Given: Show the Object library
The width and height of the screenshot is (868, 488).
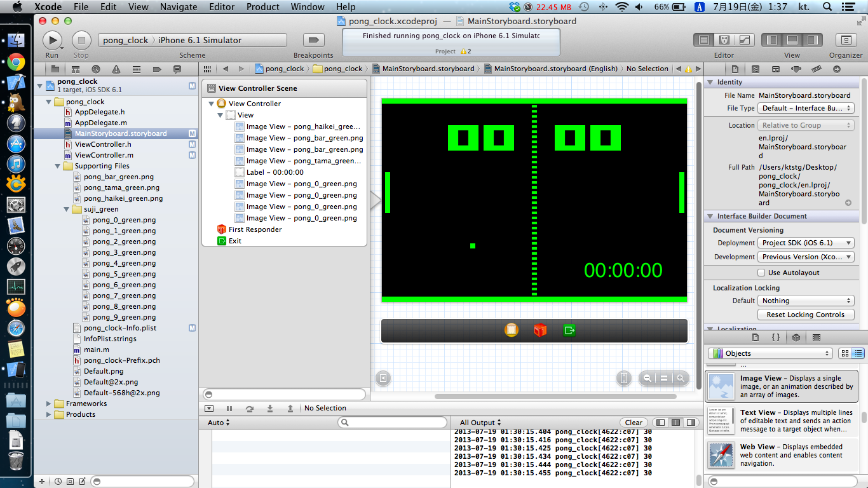Looking at the screenshot, I should click(x=796, y=337).
